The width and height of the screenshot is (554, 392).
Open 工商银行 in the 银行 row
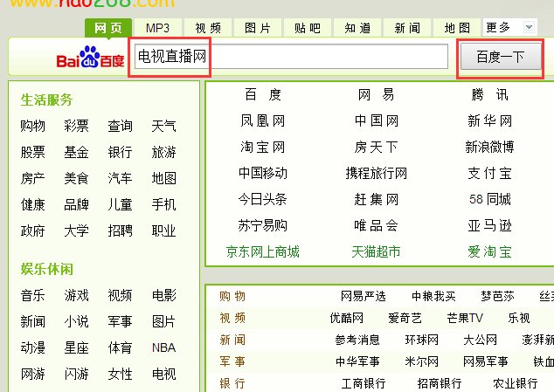coord(364,383)
